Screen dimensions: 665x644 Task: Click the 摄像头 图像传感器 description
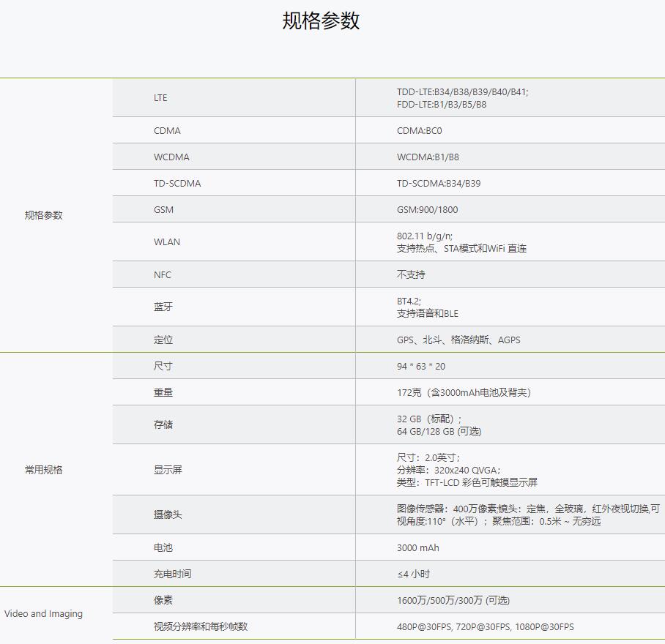coord(527,509)
